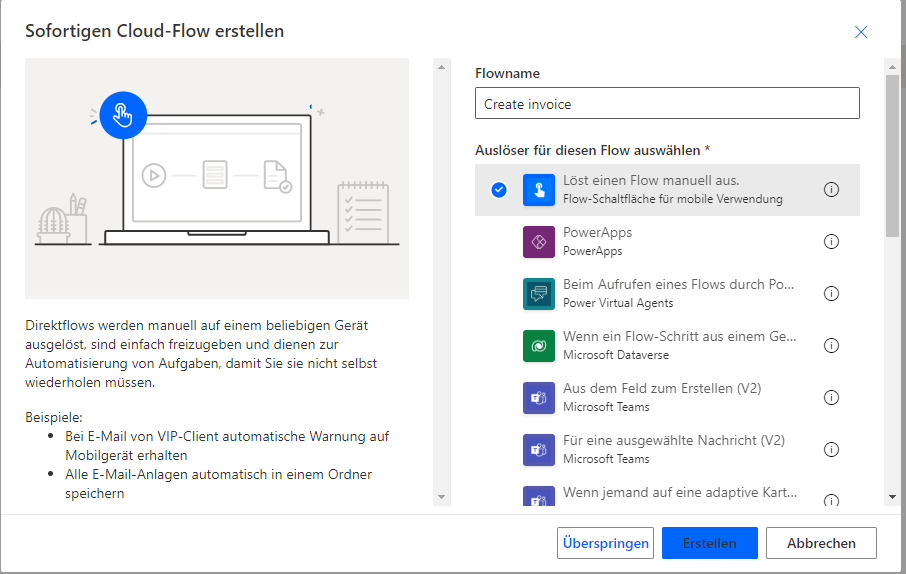Viewport: 906px width, 574px height.
Task: Click the blue 'Erstellen' button
Action: pyautogui.click(x=710, y=543)
